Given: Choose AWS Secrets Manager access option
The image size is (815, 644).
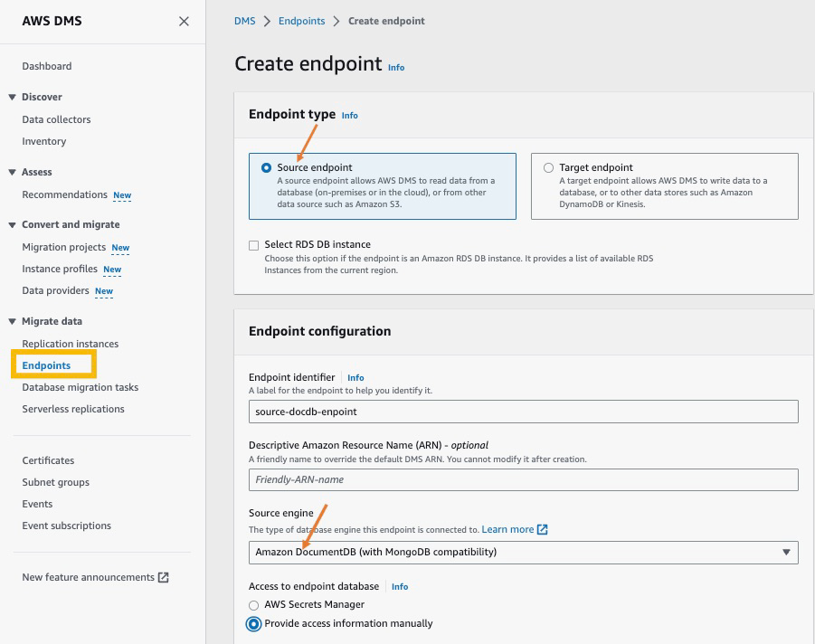Looking at the screenshot, I should pos(254,605).
